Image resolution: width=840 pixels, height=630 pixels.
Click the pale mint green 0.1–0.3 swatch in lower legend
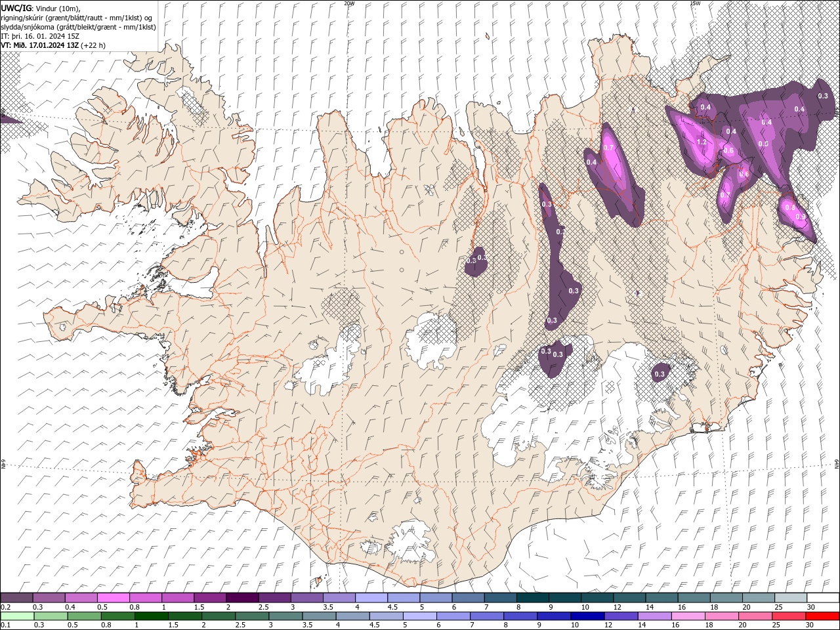coord(17,616)
